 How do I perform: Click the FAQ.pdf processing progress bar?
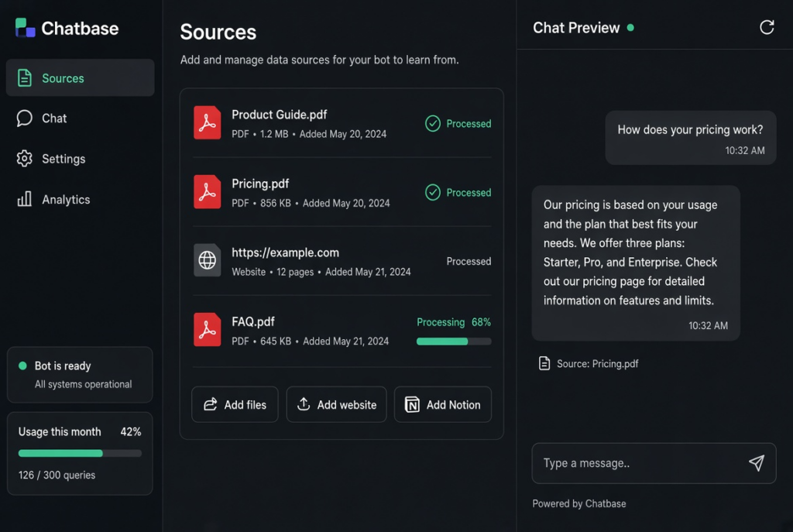click(454, 342)
